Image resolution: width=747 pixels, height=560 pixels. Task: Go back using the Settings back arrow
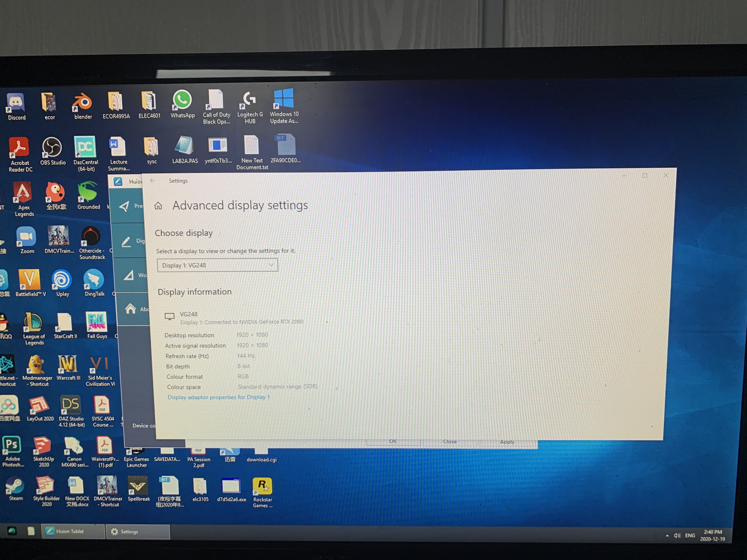point(153,181)
